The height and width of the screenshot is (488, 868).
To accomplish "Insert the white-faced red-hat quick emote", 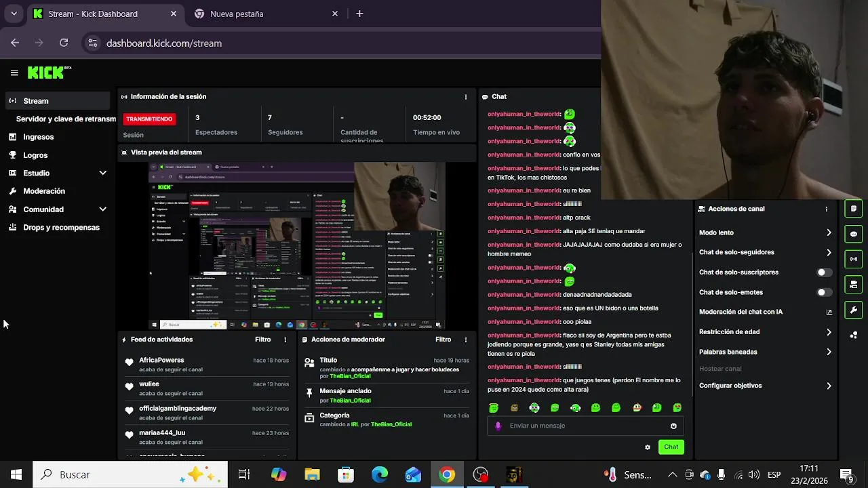I will point(636,408).
